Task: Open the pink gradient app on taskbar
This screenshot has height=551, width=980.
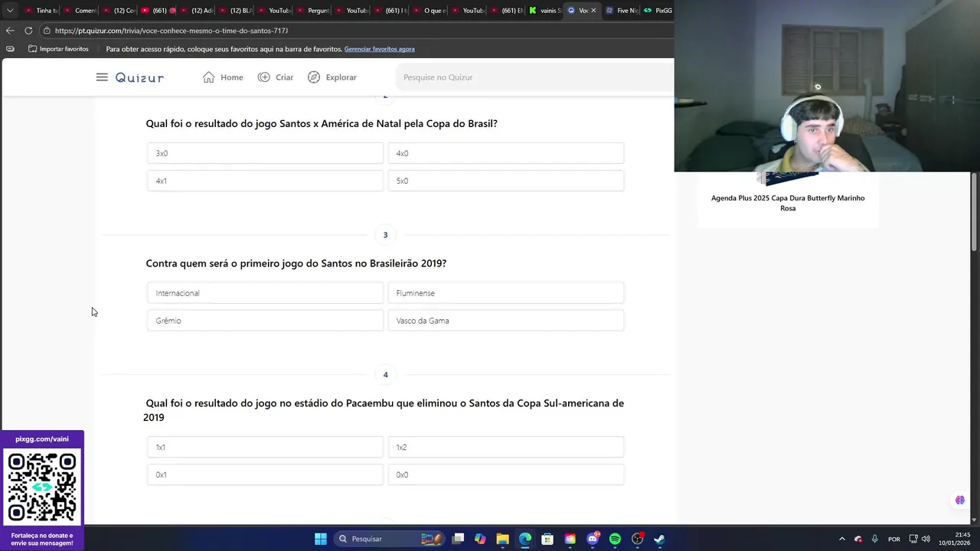Action: click(570, 539)
